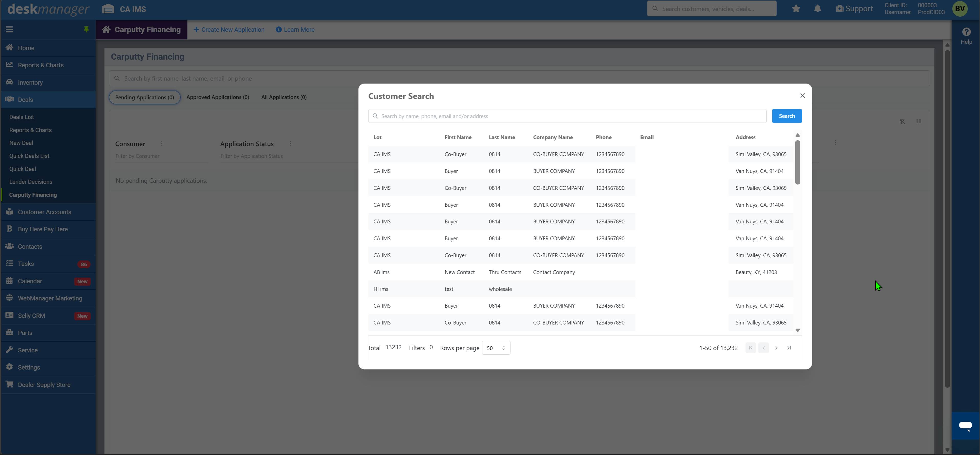The height and width of the screenshot is (455, 980).
Task: Close the Customer Search dialog
Action: pos(803,96)
